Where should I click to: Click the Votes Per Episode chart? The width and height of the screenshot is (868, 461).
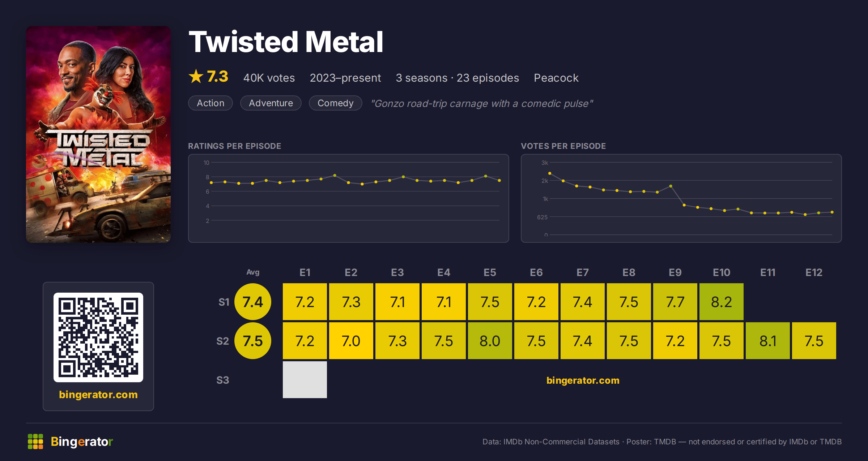point(681,198)
